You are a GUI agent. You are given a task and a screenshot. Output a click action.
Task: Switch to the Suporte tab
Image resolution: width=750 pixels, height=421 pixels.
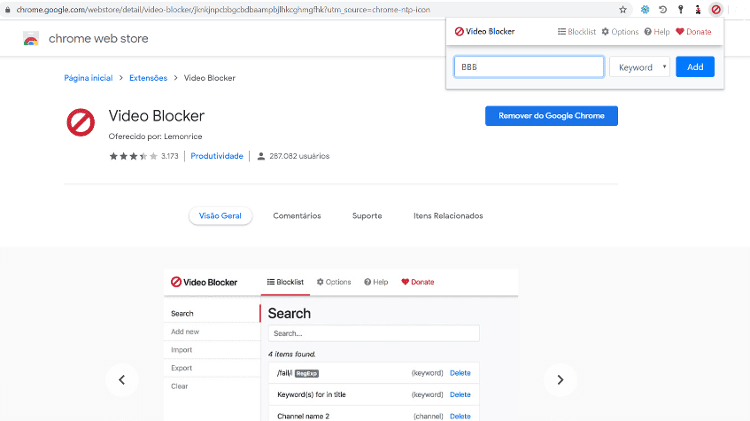367,216
